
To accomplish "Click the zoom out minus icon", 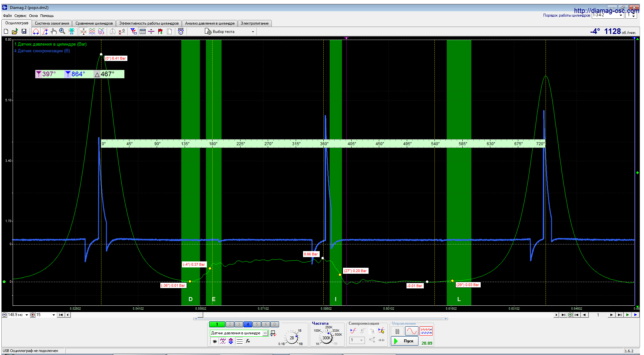I will click(4, 315).
